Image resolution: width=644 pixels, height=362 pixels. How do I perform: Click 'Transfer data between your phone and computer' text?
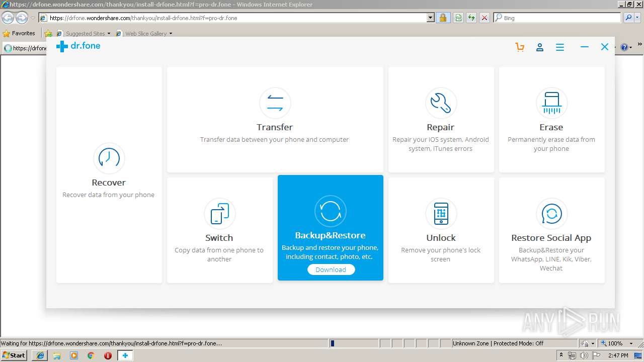pos(275,140)
